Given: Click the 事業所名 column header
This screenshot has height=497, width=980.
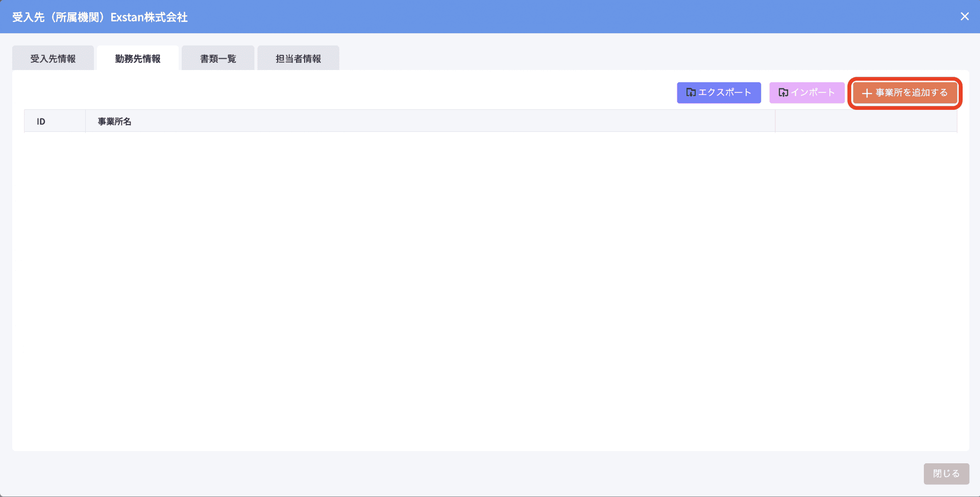Looking at the screenshot, I should 115,122.
